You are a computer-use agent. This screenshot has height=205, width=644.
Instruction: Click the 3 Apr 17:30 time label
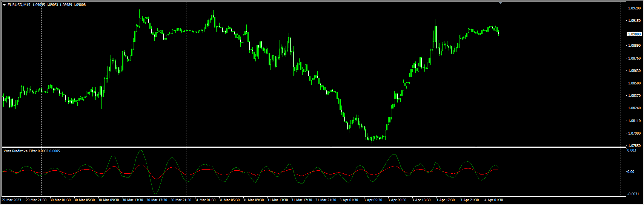(445, 200)
